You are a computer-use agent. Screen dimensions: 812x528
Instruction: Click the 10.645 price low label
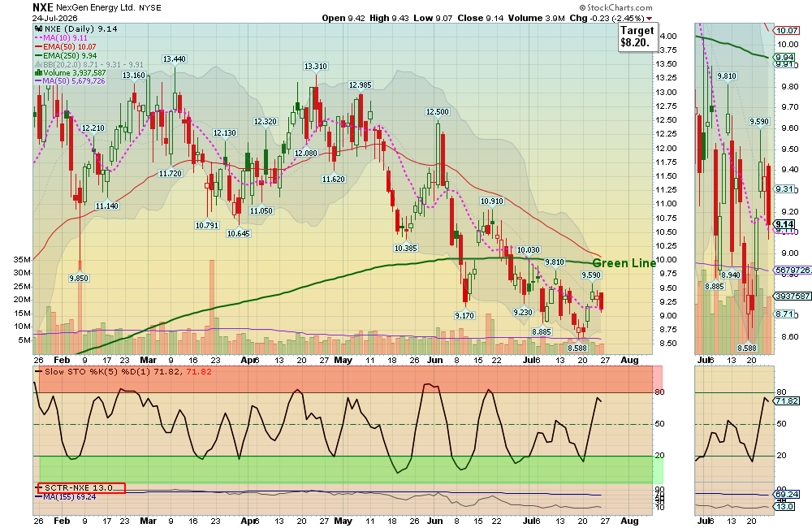point(239,234)
